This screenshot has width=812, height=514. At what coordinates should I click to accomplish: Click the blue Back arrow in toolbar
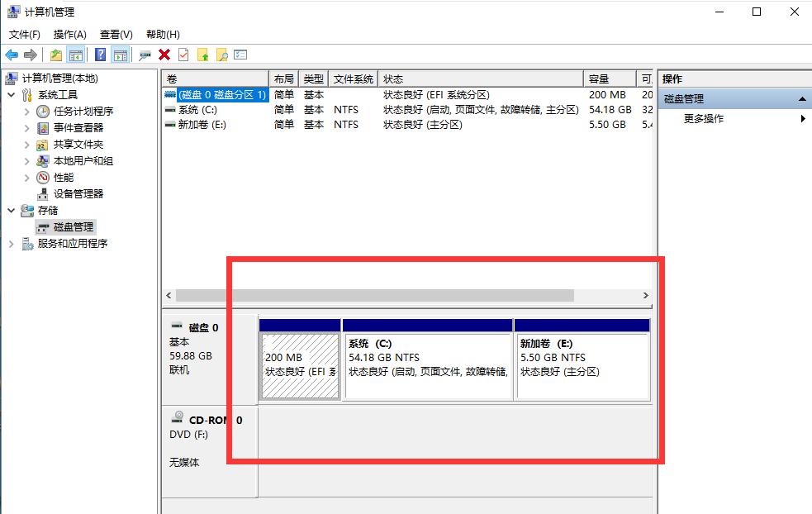[x=12, y=55]
